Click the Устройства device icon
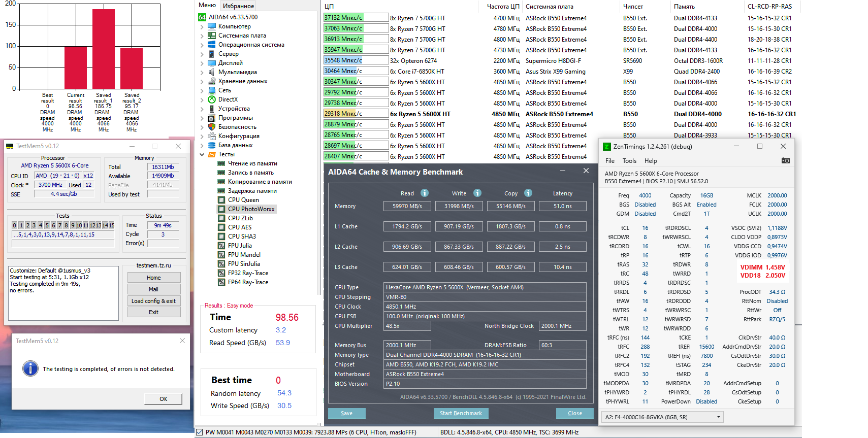Screen dimensions: 868x438 tap(212, 109)
